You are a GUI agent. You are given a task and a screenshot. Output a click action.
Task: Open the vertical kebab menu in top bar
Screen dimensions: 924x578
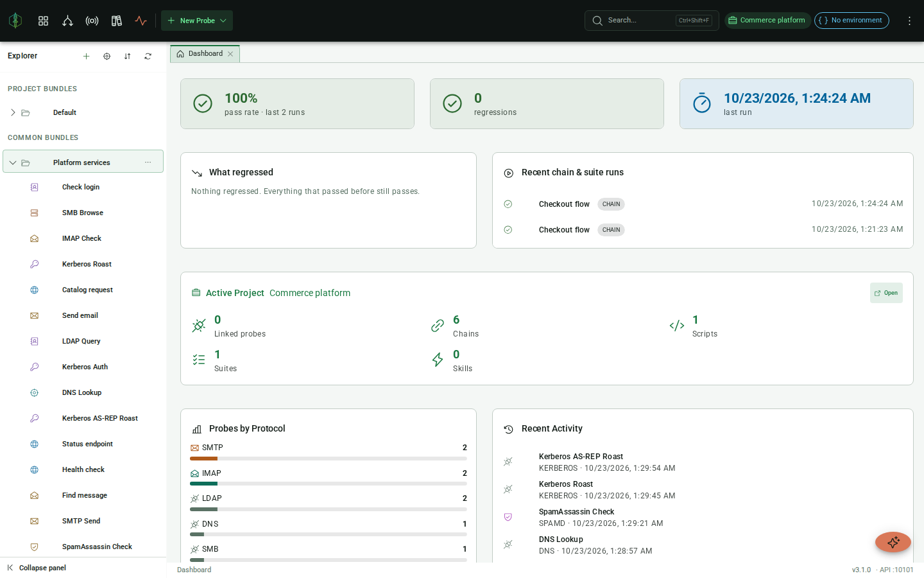[x=909, y=21]
